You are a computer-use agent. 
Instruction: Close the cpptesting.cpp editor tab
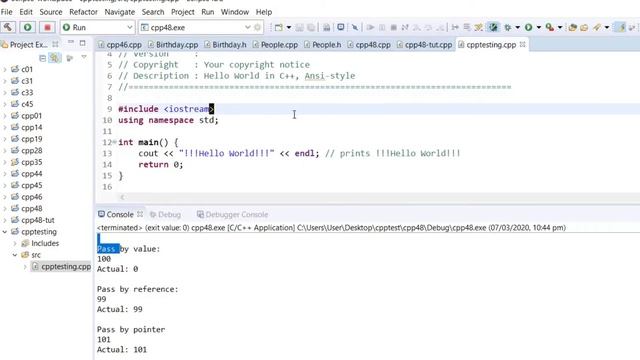click(x=522, y=44)
